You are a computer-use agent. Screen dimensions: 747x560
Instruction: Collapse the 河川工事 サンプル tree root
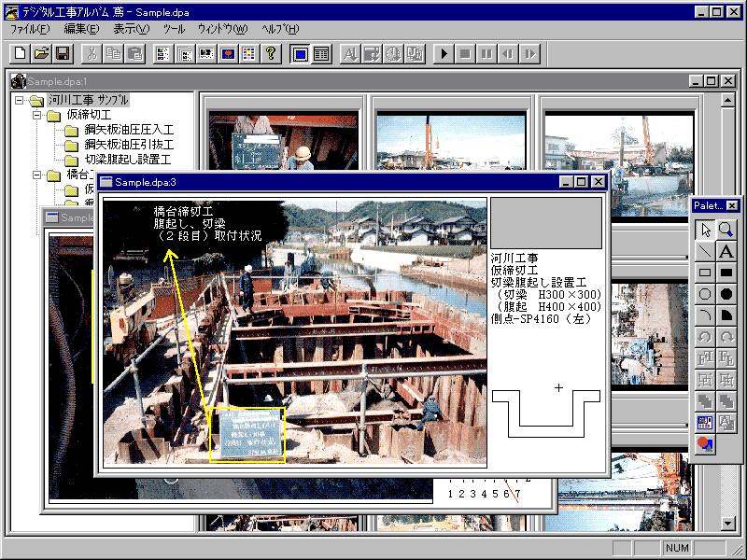pos(18,99)
